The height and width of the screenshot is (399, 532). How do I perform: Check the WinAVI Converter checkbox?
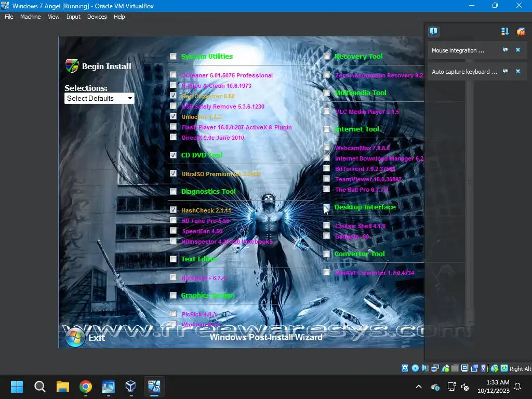click(x=326, y=272)
